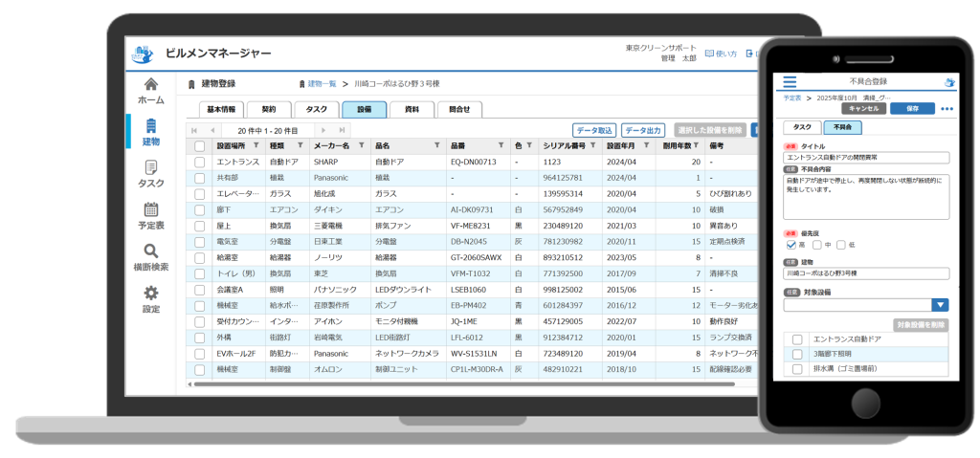
Task: Open 設定 gear icon in sidebar
Action: [x=150, y=299]
